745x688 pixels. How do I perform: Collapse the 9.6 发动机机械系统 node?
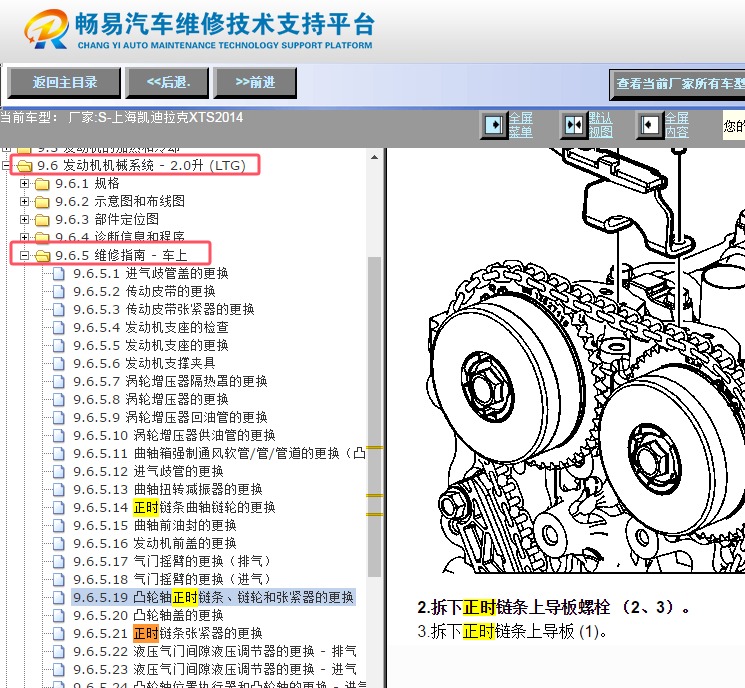6,165
